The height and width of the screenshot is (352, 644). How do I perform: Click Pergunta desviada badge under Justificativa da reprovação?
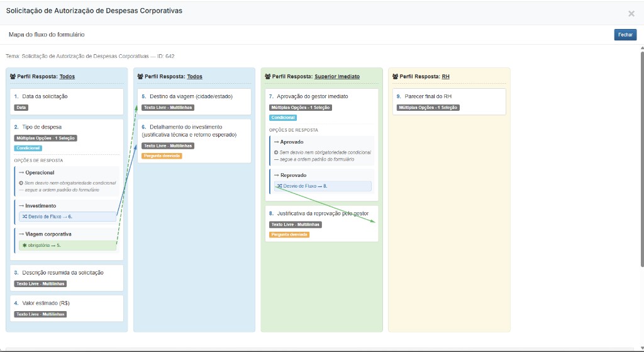289,234
